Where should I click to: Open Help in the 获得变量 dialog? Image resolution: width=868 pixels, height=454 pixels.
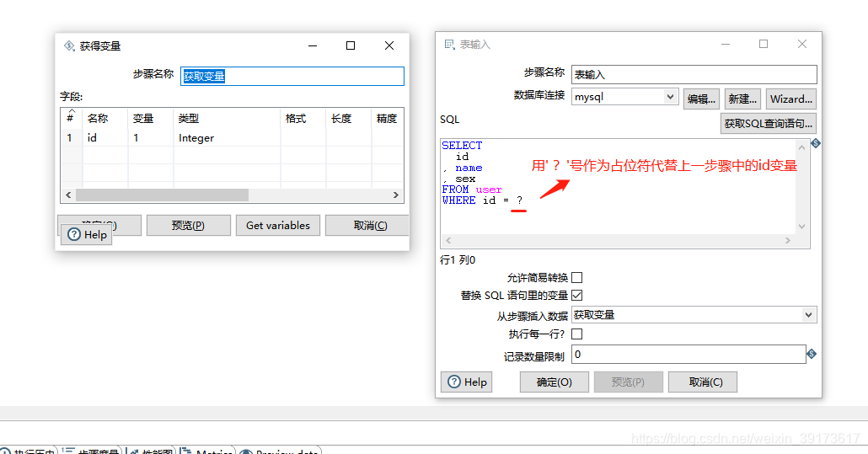click(86, 234)
